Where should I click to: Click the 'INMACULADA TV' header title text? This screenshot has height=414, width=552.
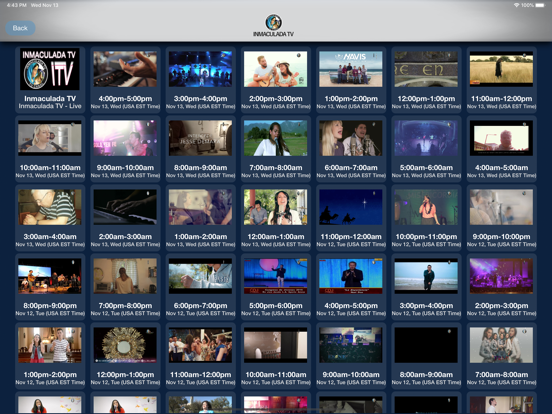point(274,34)
